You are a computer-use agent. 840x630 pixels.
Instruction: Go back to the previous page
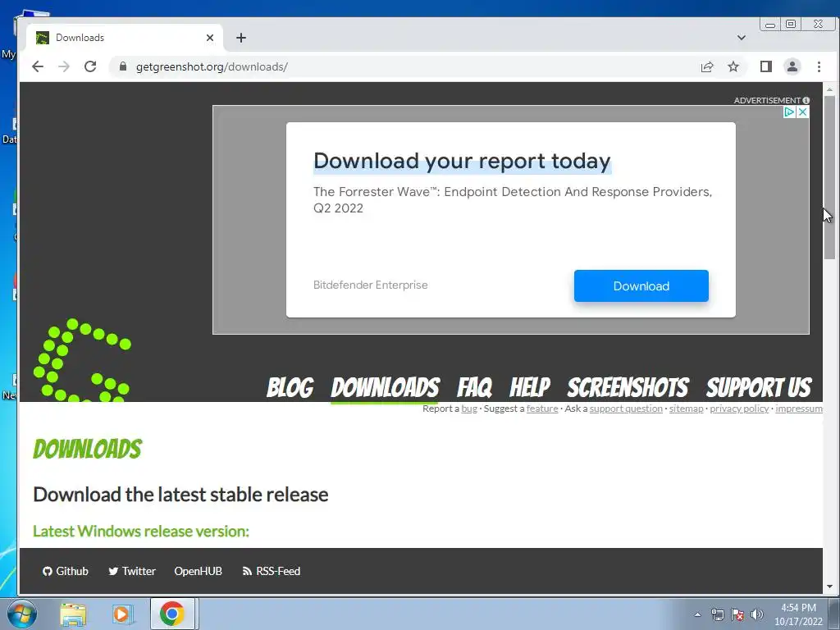point(38,66)
